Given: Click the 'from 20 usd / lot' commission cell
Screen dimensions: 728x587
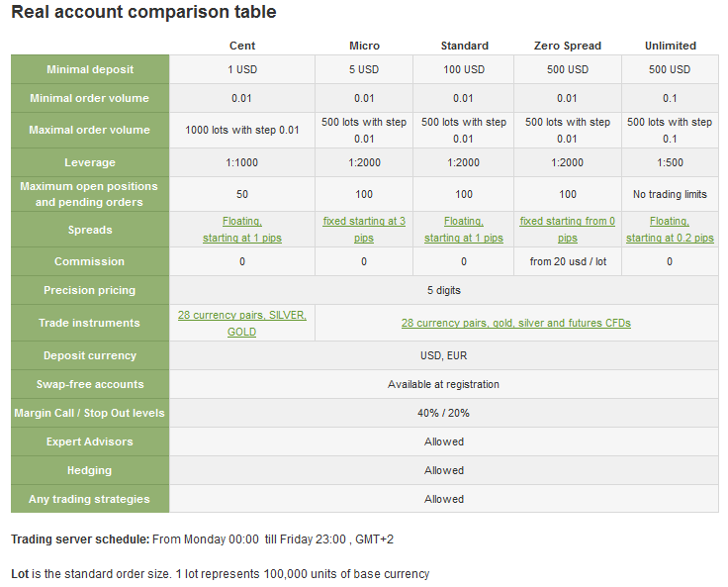Looking at the screenshot, I should (x=568, y=261).
